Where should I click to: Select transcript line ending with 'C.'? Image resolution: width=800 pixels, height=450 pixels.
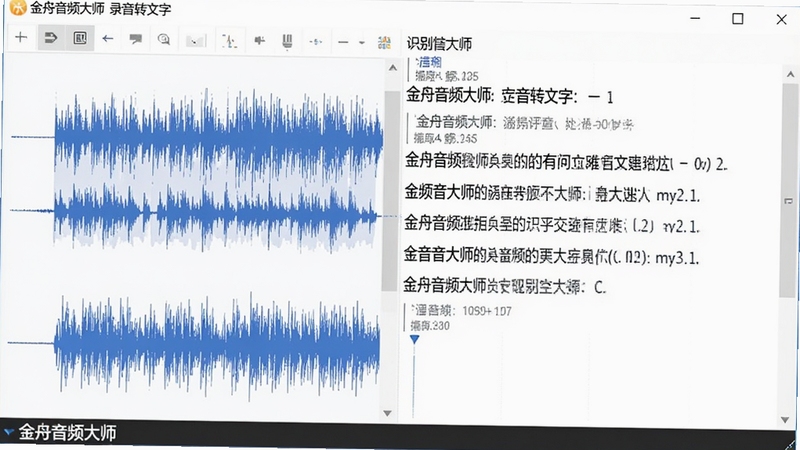coord(505,286)
